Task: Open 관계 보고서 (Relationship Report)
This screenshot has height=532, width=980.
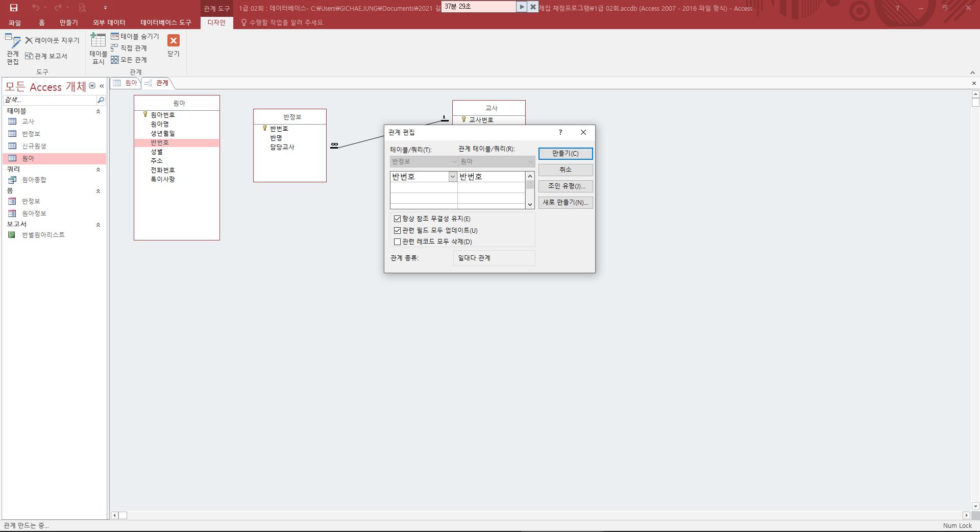Action: pyautogui.click(x=46, y=56)
